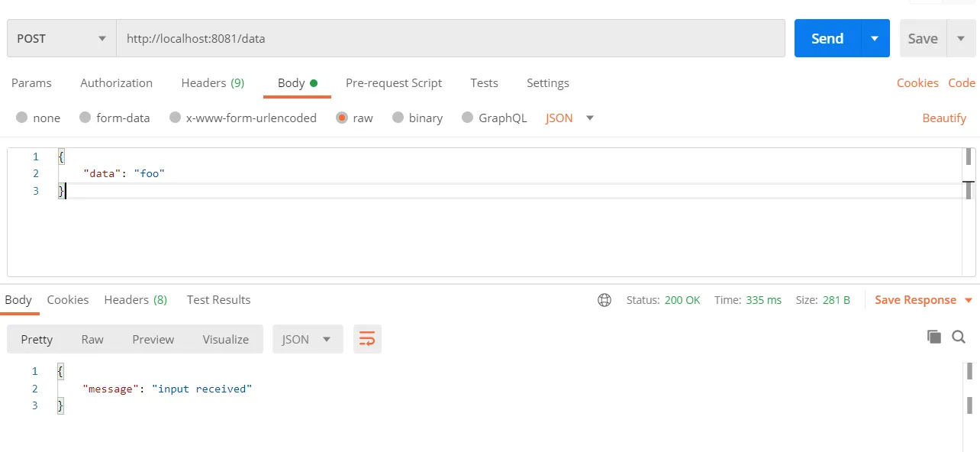The width and height of the screenshot is (980, 452).
Task: Click the Beautify link
Action: point(944,118)
